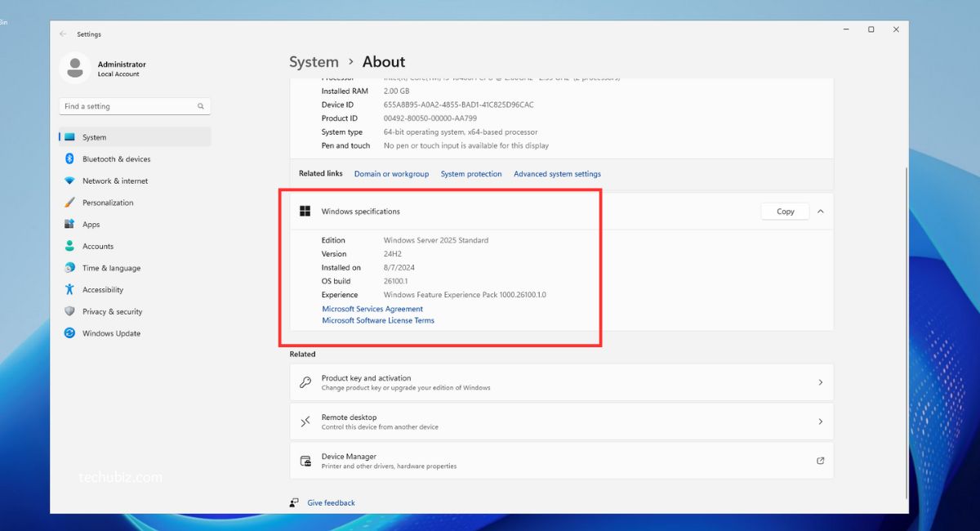Click the Find a setting search box
Viewport: 980px width, 531px height.
click(129, 106)
